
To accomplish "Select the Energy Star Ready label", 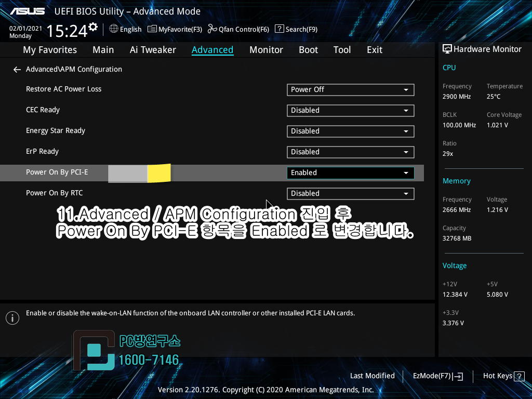I will pos(55,130).
